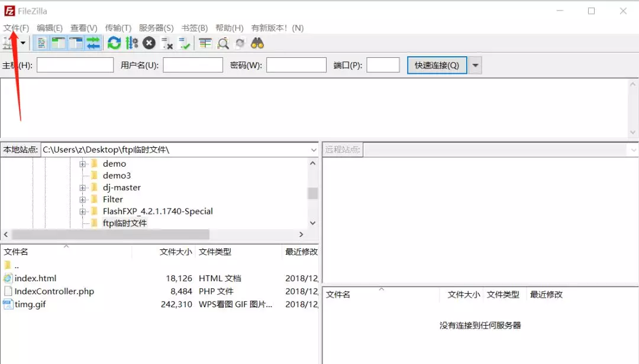Click the index.html file icon

[8, 278]
